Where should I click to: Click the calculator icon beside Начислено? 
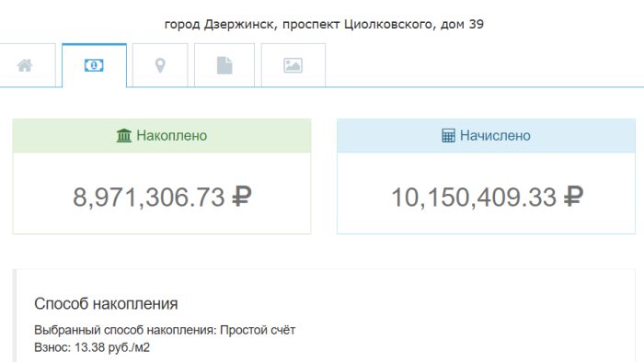click(448, 136)
